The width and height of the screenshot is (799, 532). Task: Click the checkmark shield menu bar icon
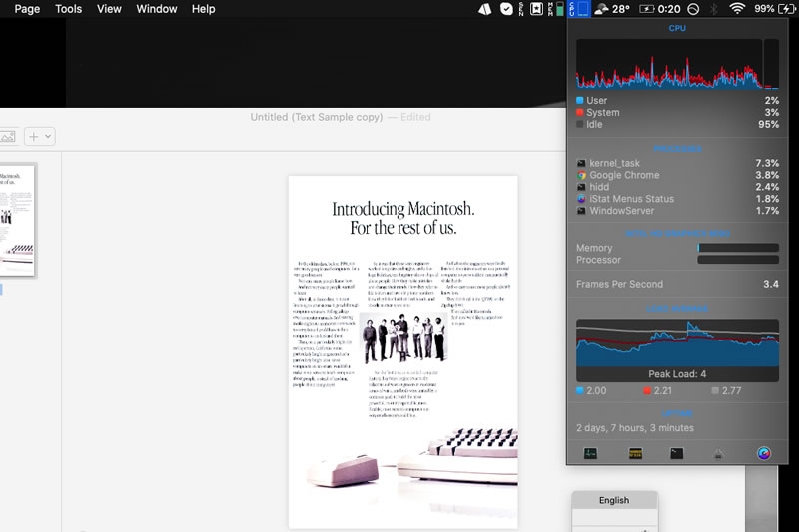pyautogui.click(x=506, y=9)
